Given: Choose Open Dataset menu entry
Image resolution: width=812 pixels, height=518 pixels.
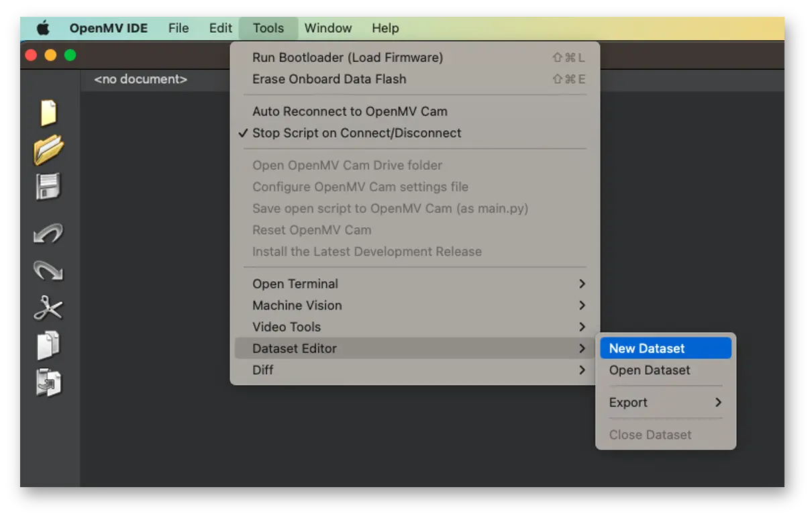Looking at the screenshot, I should click(650, 370).
